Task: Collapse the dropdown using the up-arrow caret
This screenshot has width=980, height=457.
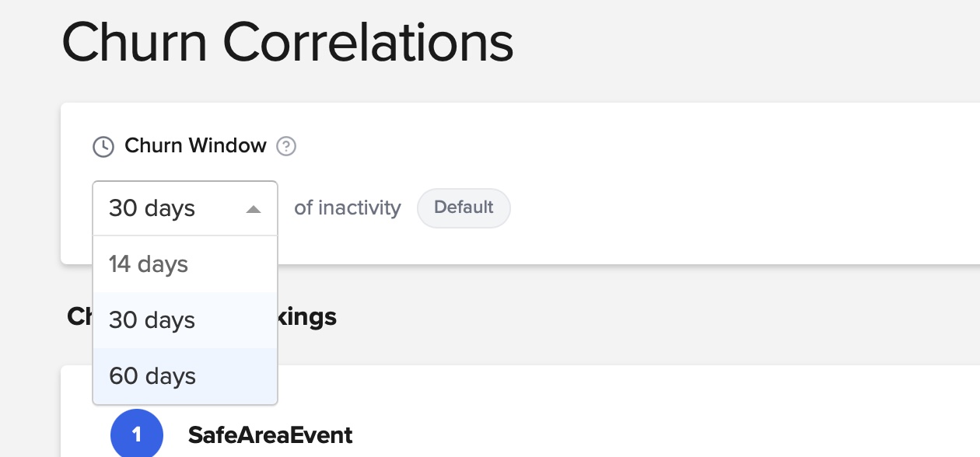Action: tap(253, 209)
